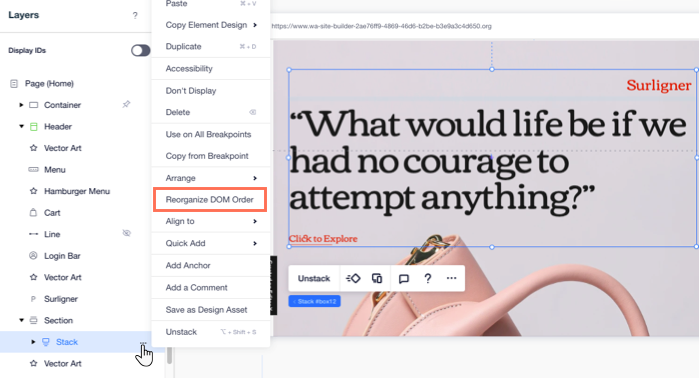
Task: Click Reorganize DOM Order
Action: [x=210, y=199]
